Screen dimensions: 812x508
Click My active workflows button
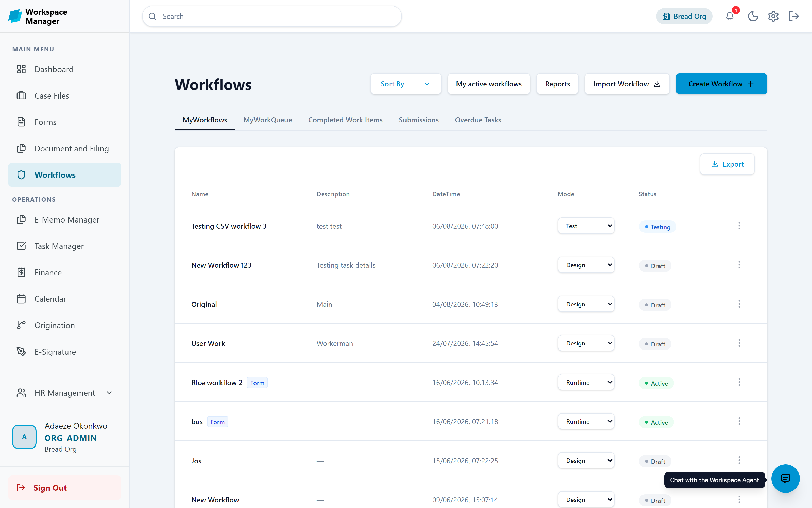click(488, 84)
